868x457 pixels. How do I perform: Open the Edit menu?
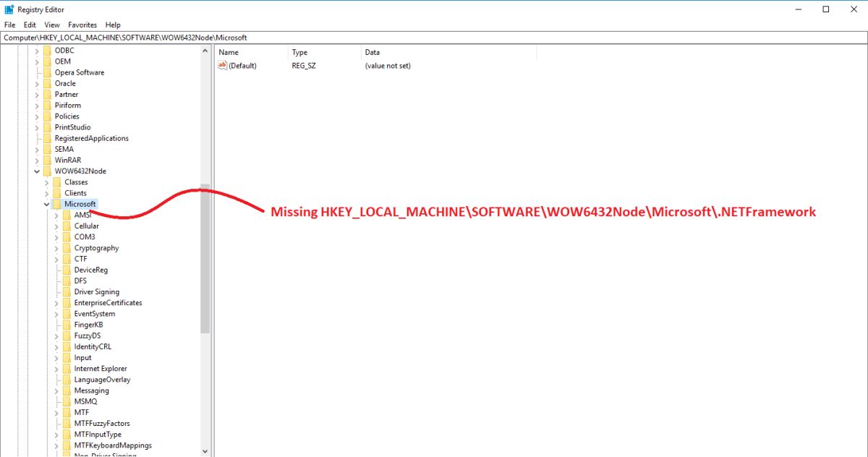30,25
